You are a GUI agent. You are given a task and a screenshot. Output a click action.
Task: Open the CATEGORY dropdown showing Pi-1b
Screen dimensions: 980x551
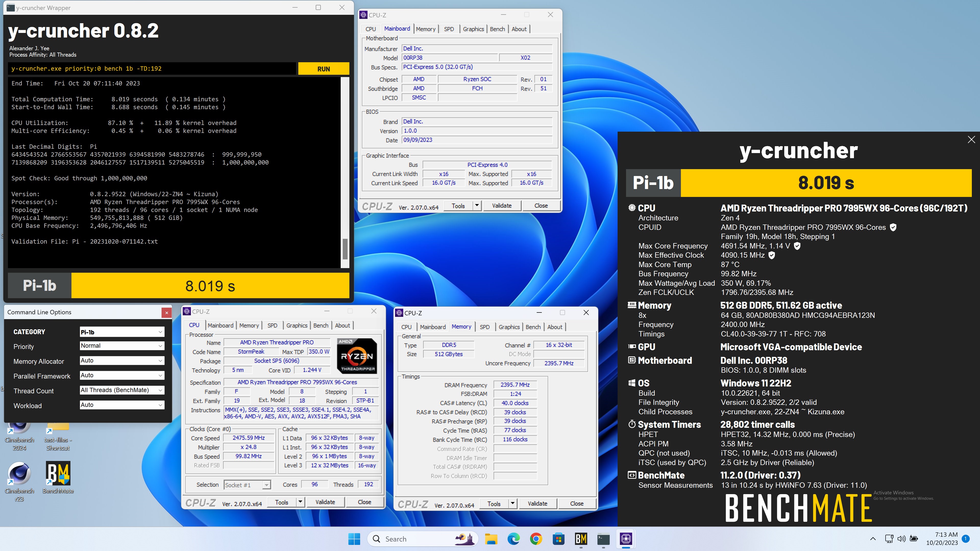(122, 332)
